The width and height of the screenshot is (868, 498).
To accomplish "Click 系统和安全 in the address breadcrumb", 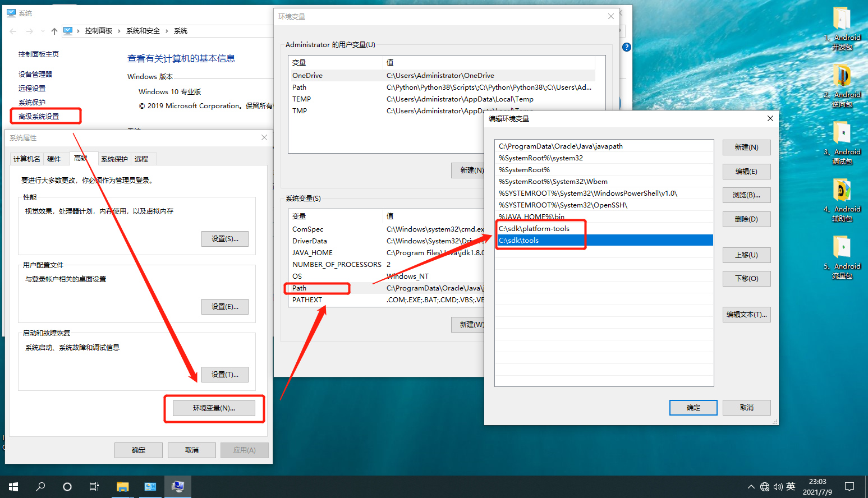I will pos(143,31).
